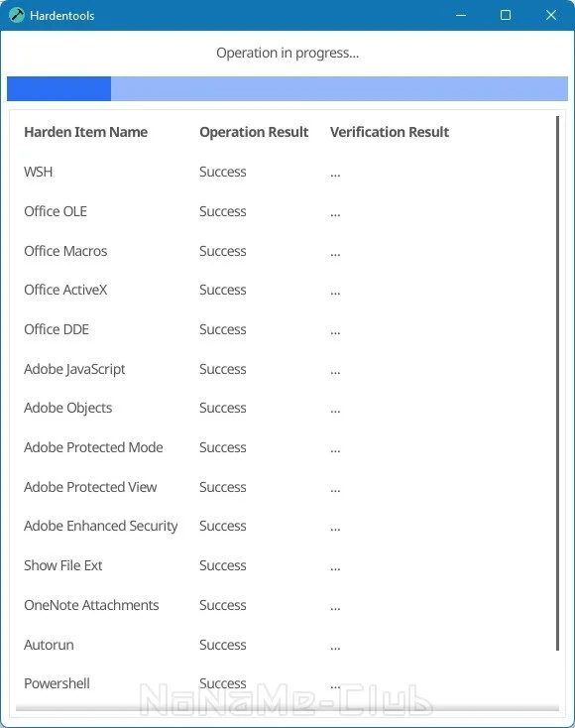Click the vertical scrollbar of results list
The image size is (575, 728).
(x=557, y=383)
